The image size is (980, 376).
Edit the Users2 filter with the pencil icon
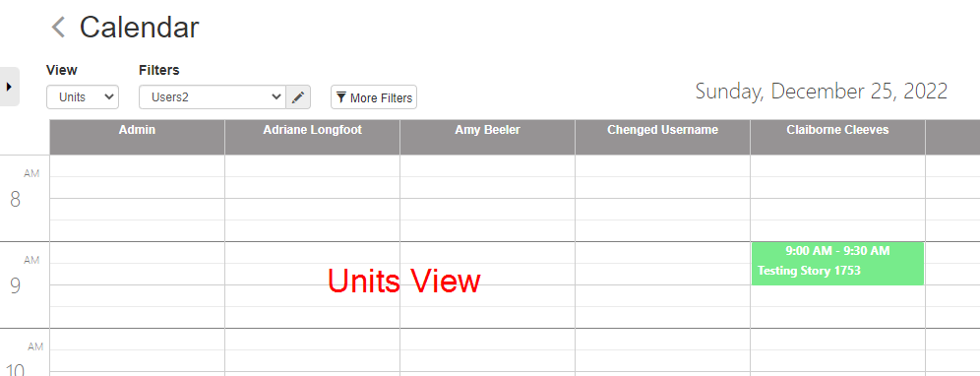(x=298, y=97)
